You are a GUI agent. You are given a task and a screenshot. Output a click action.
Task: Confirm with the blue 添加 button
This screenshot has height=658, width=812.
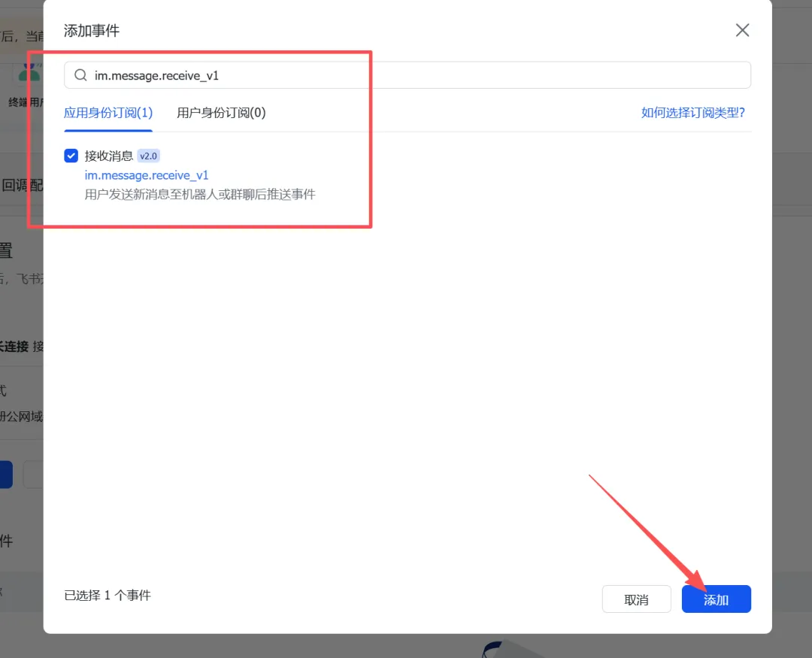pyautogui.click(x=717, y=599)
